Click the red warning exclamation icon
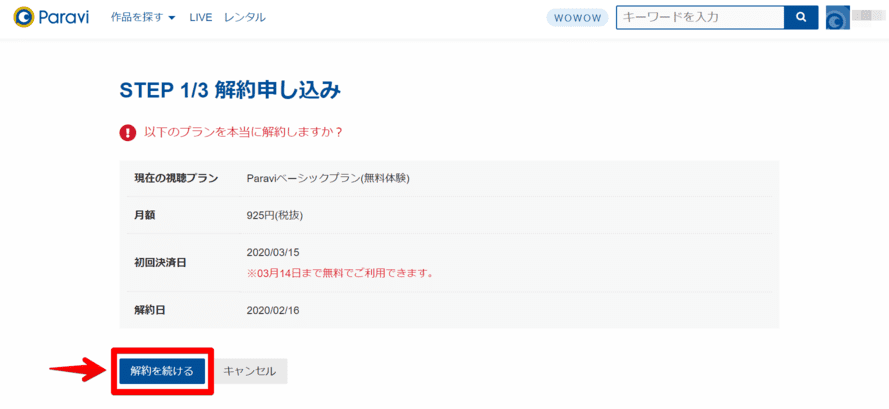The image size is (889, 409). (128, 133)
